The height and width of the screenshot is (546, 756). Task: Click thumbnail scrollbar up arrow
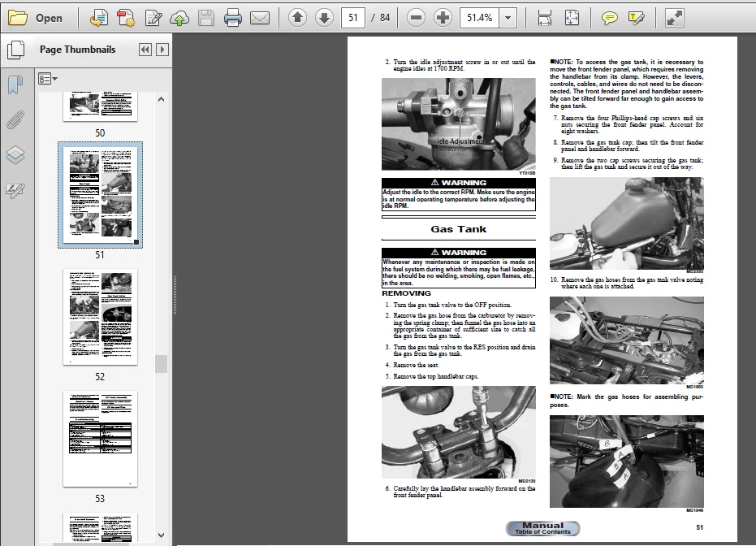point(162,99)
